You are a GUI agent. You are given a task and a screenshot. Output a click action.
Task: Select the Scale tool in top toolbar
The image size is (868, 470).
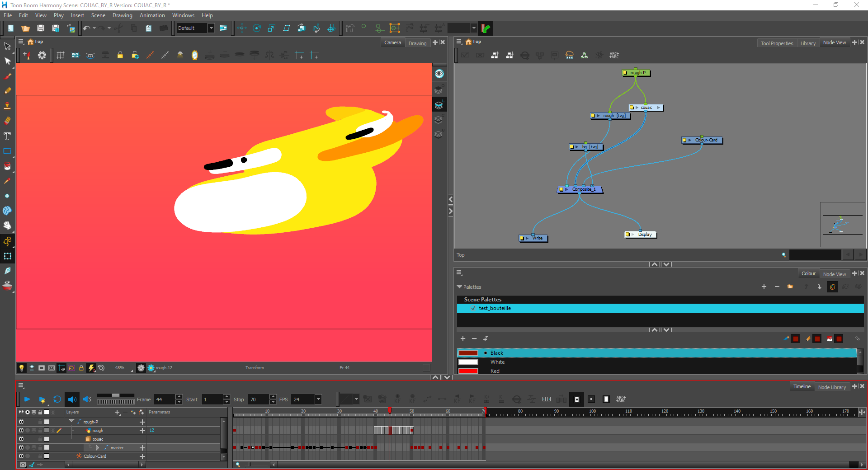click(271, 28)
